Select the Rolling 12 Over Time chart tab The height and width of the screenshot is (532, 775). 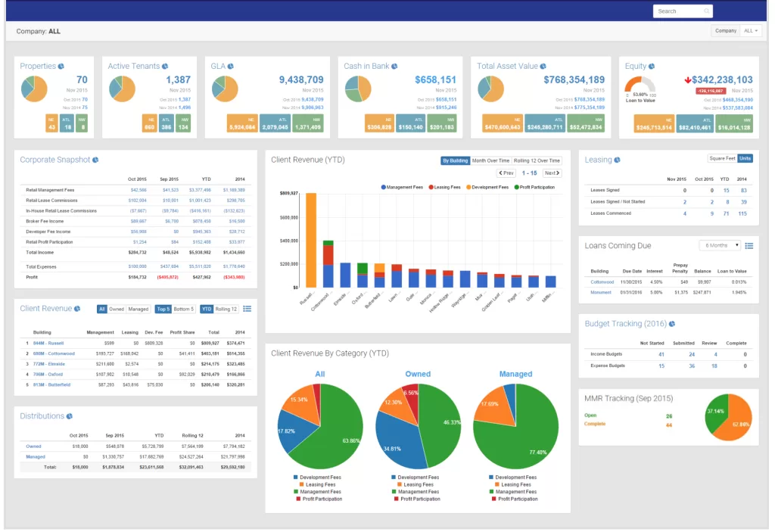click(537, 160)
